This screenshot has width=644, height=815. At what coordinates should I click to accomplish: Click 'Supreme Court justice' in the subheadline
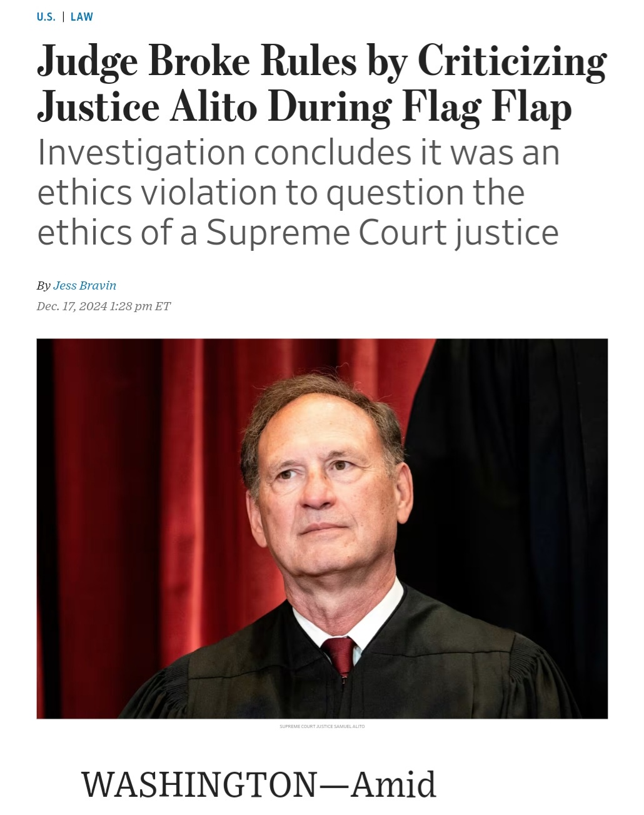(382, 232)
